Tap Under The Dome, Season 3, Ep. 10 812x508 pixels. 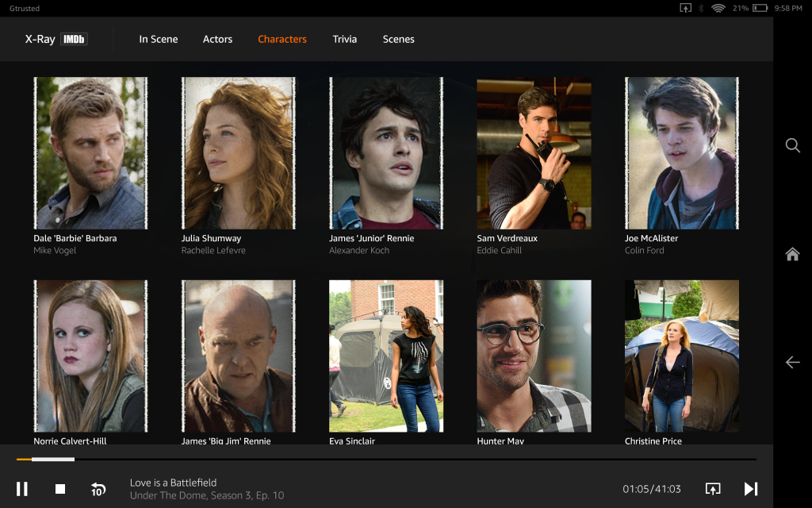(207, 495)
